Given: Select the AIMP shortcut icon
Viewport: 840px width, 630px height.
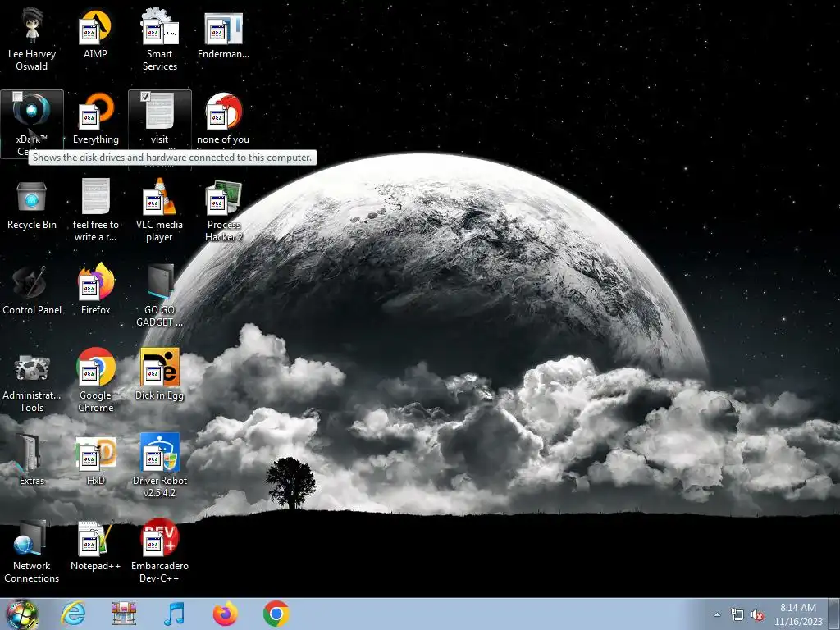Looking at the screenshot, I should (x=95, y=34).
